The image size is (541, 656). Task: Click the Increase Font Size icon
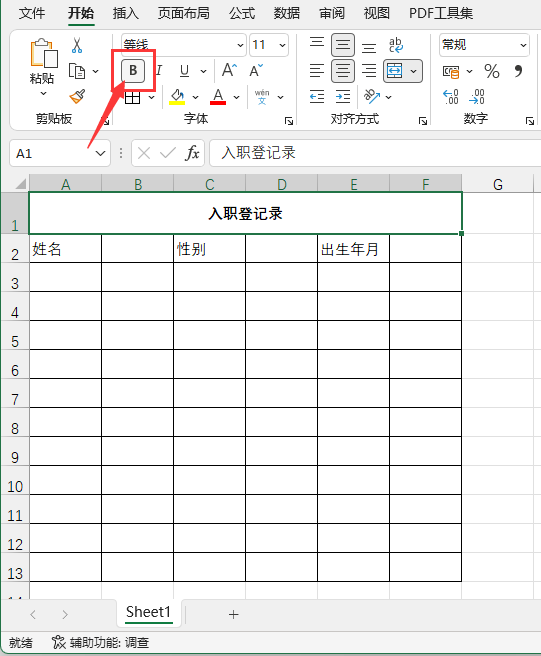pyautogui.click(x=229, y=70)
